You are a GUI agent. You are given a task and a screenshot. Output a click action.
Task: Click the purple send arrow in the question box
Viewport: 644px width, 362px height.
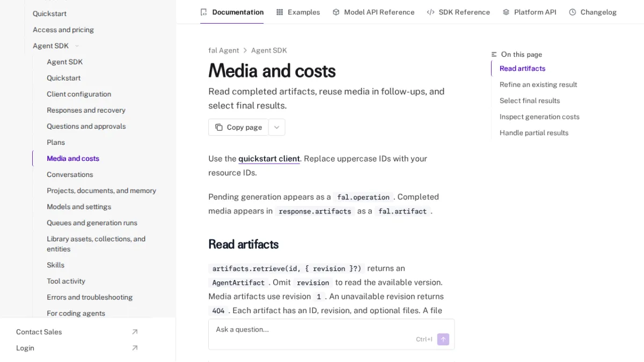tap(443, 339)
